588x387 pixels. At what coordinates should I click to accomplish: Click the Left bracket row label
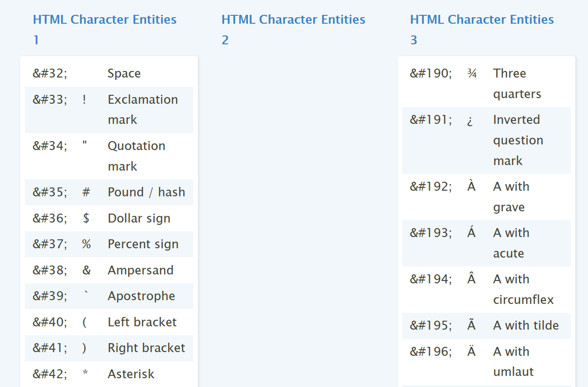coord(142,322)
